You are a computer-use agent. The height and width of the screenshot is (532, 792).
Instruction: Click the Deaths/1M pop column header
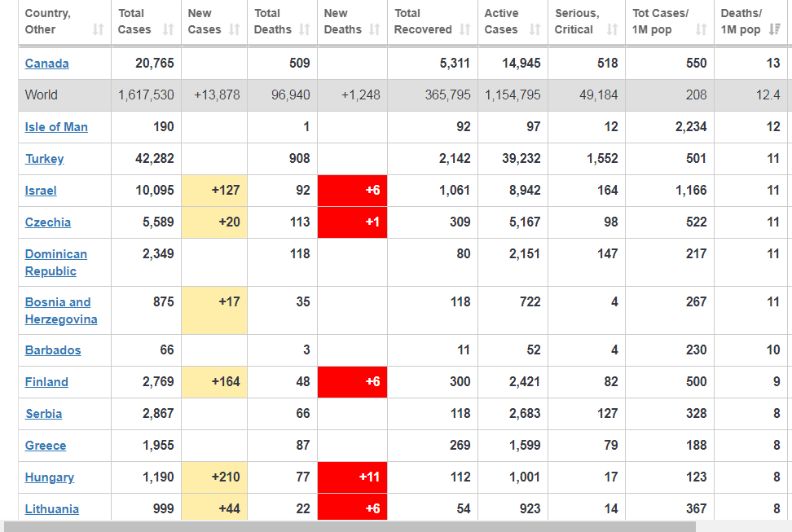(750, 21)
